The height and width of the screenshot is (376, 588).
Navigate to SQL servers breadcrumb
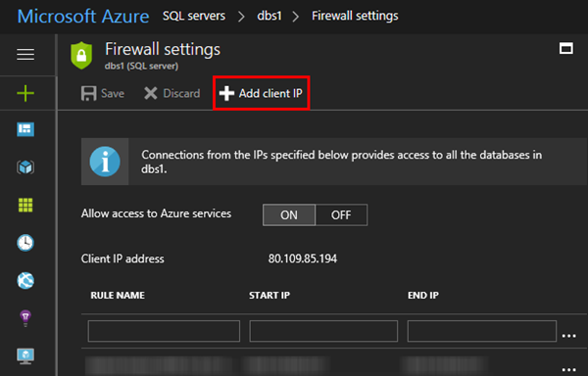point(194,16)
